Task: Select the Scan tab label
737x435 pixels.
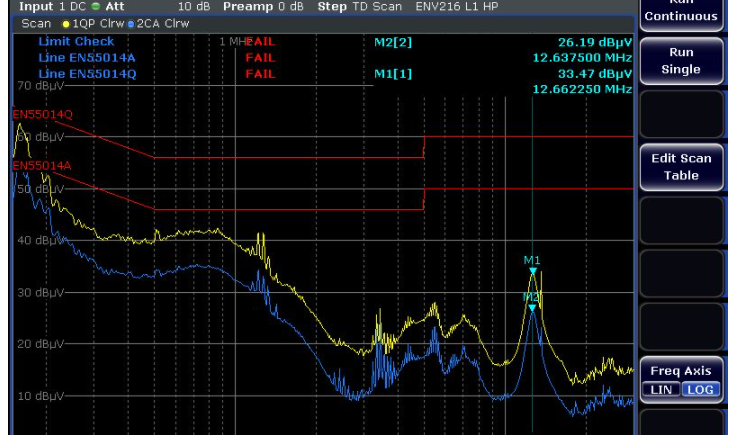Action: coord(36,23)
